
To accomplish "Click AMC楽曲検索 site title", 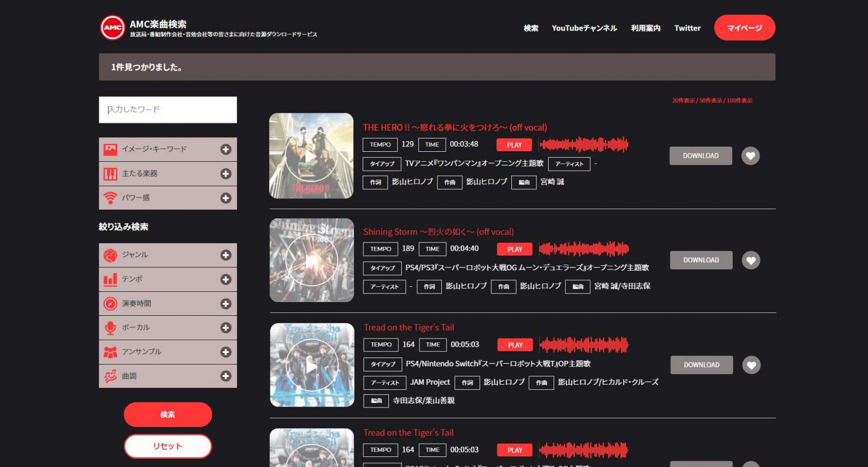I will (x=158, y=24).
